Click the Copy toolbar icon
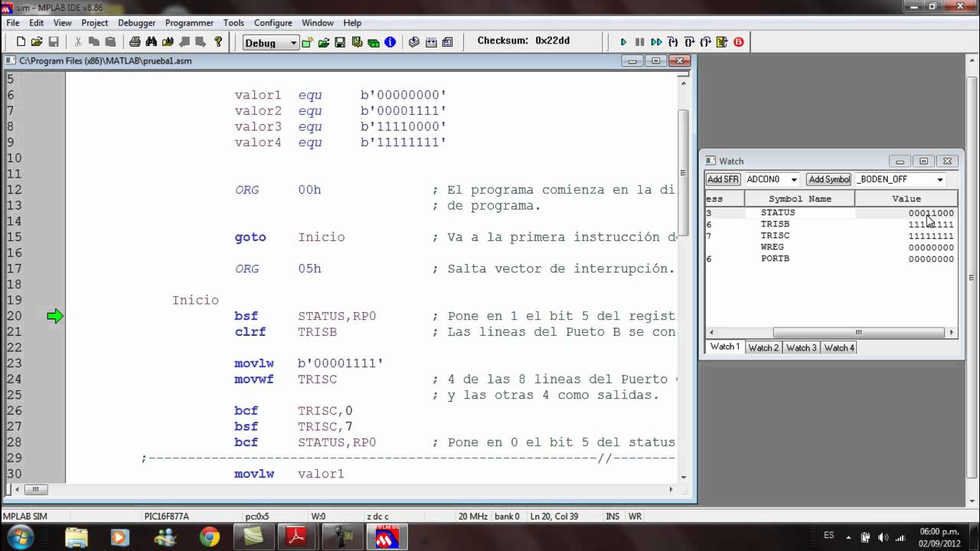980x551 pixels. pyautogui.click(x=93, y=42)
